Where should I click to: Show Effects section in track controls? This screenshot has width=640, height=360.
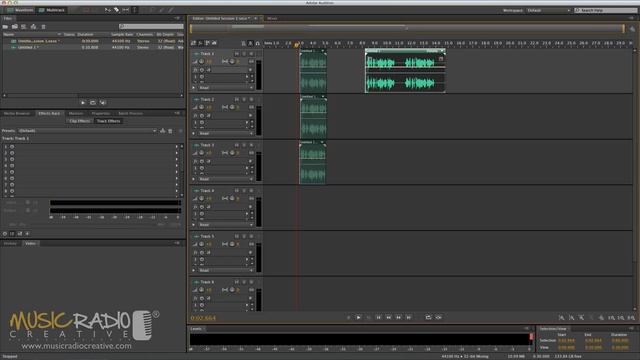[200, 43]
